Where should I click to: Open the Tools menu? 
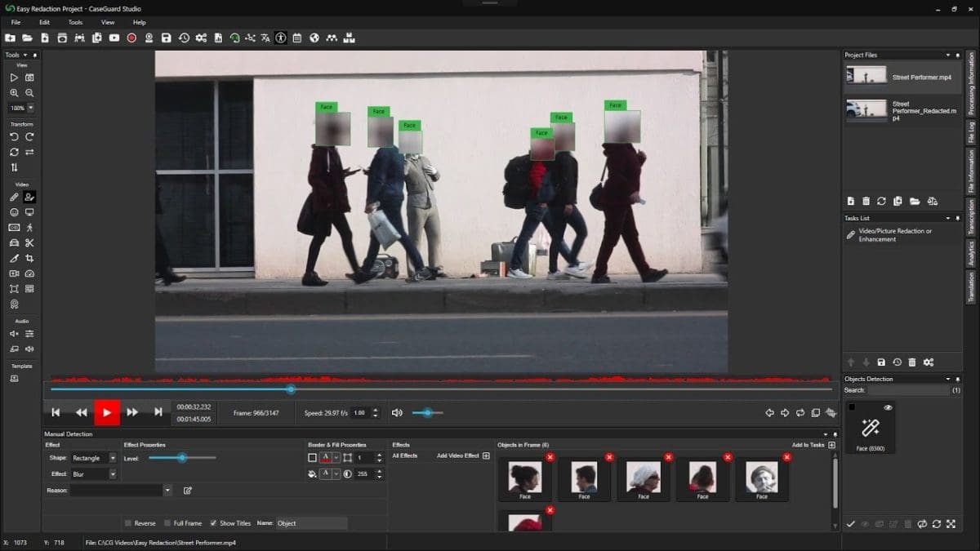[75, 22]
